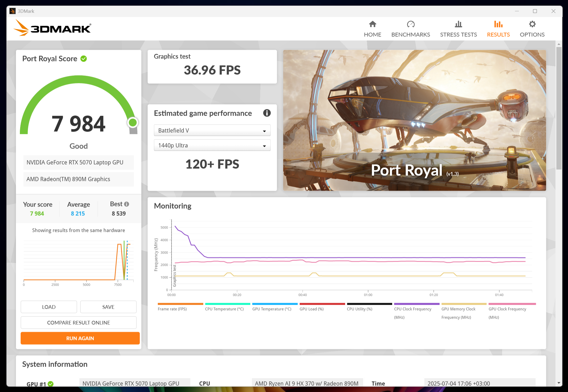Click Best score value 8 539

(119, 213)
